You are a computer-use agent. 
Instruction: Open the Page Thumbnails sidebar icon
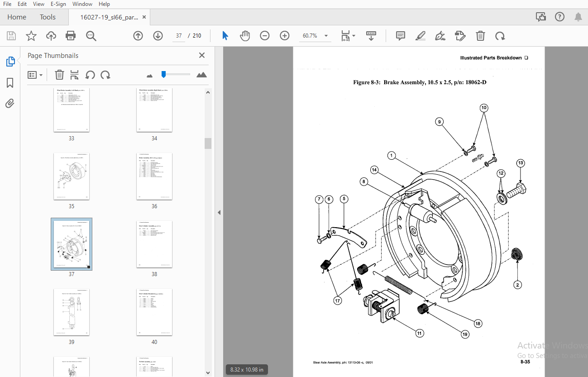pos(10,62)
